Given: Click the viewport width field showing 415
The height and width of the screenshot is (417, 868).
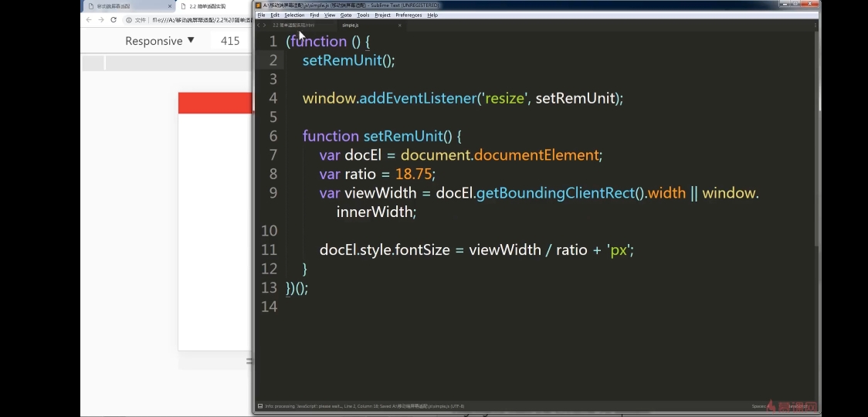Looking at the screenshot, I should point(229,41).
